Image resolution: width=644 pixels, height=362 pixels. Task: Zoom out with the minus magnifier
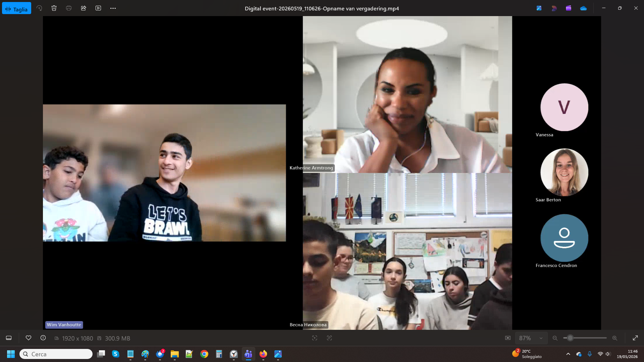tap(555, 338)
